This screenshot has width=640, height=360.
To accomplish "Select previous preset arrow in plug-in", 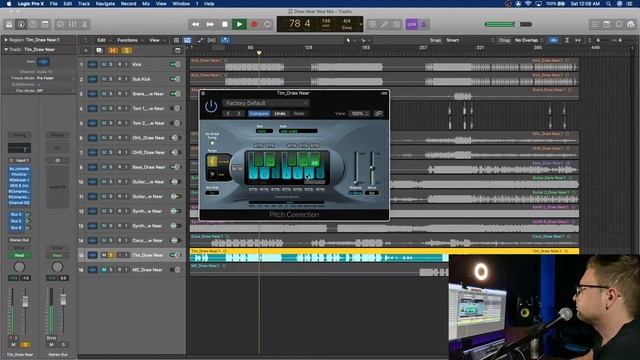I will tap(228, 113).
